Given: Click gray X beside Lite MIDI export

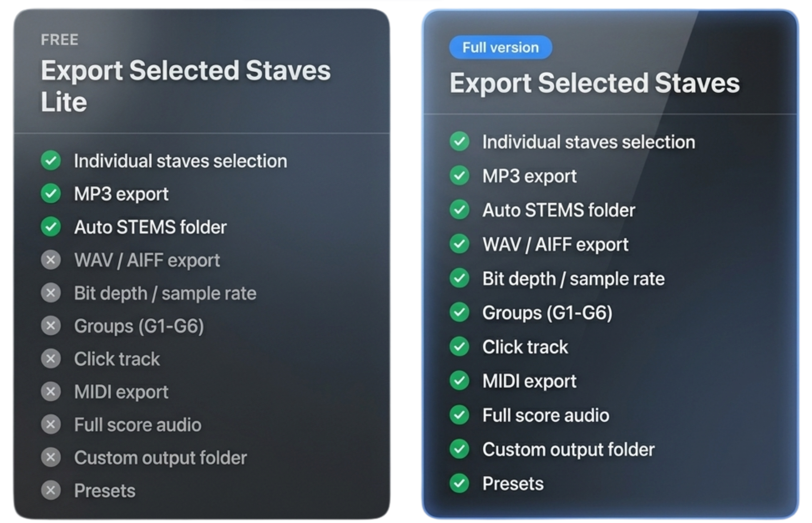Looking at the screenshot, I should coord(51,392).
